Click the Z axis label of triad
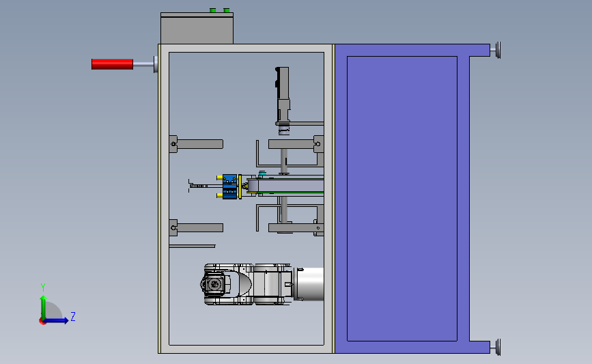The image size is (592, 364). pyautogui.click(x=73, y=316)
